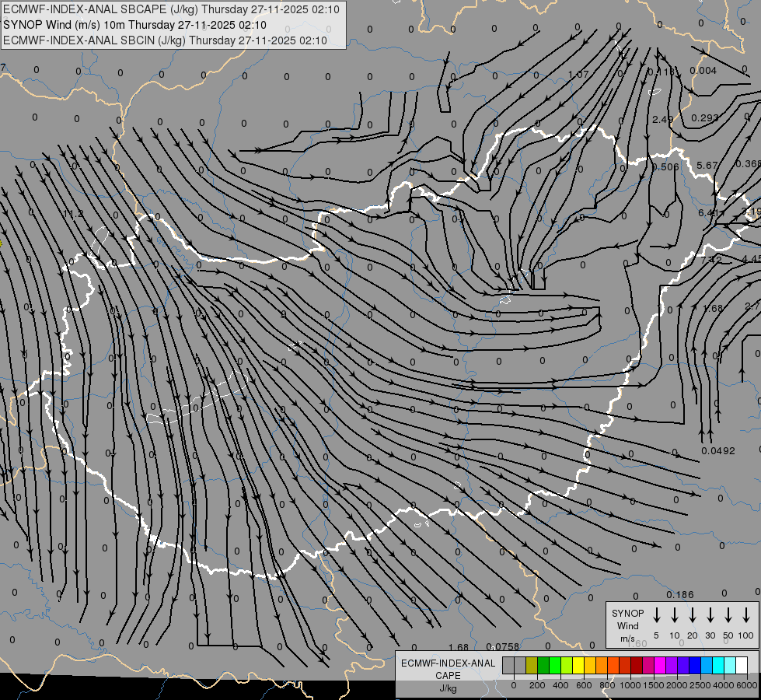Select the ECMWF-INDEX-ANAL SBCIN title line

click(165, 40)
